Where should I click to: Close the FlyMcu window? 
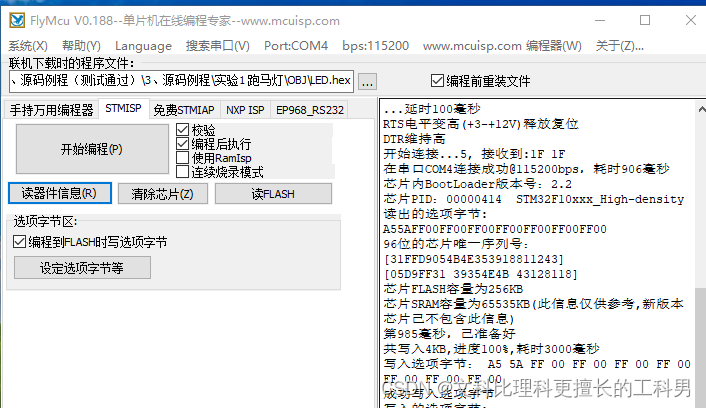[x=691, y=20]
